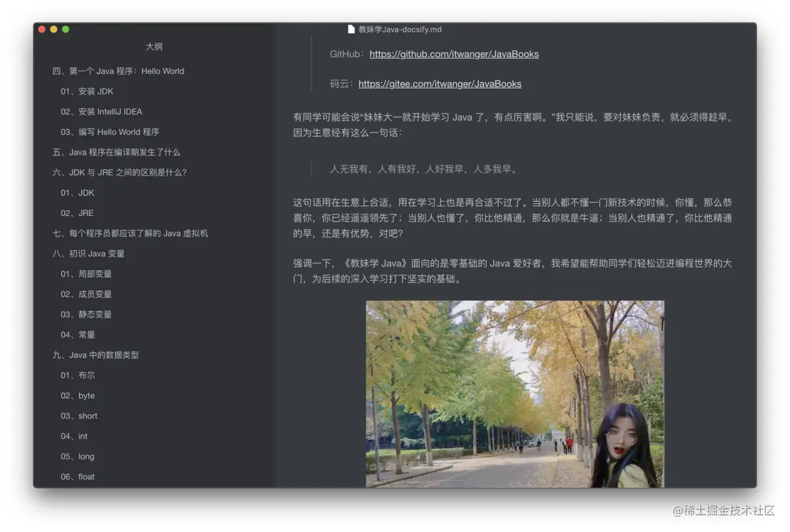
Task: Jump to 四、第一个 Java 程序 Hello World heading
Action: click(118, 71)
